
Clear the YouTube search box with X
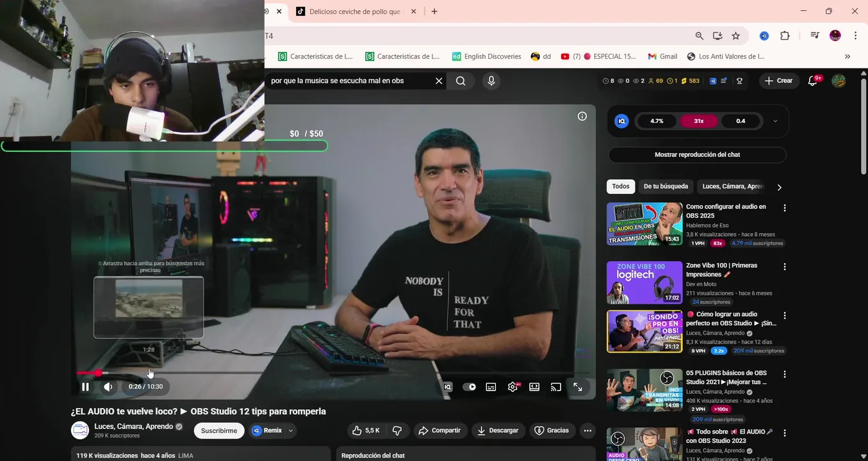point(439,81)
